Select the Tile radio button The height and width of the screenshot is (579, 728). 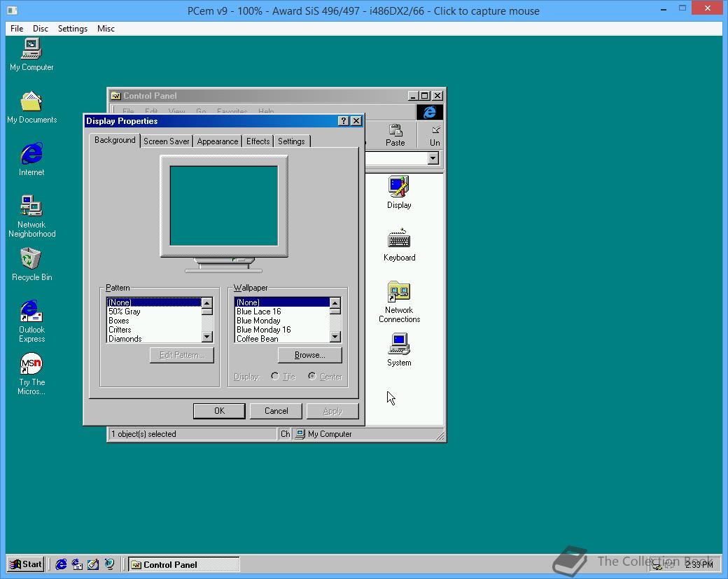coord(274,377)
